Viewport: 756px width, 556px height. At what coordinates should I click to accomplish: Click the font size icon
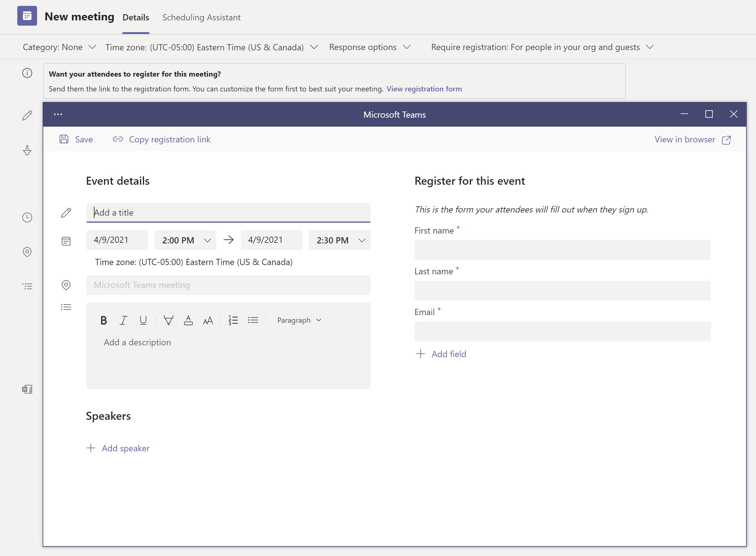coord(208,320)
